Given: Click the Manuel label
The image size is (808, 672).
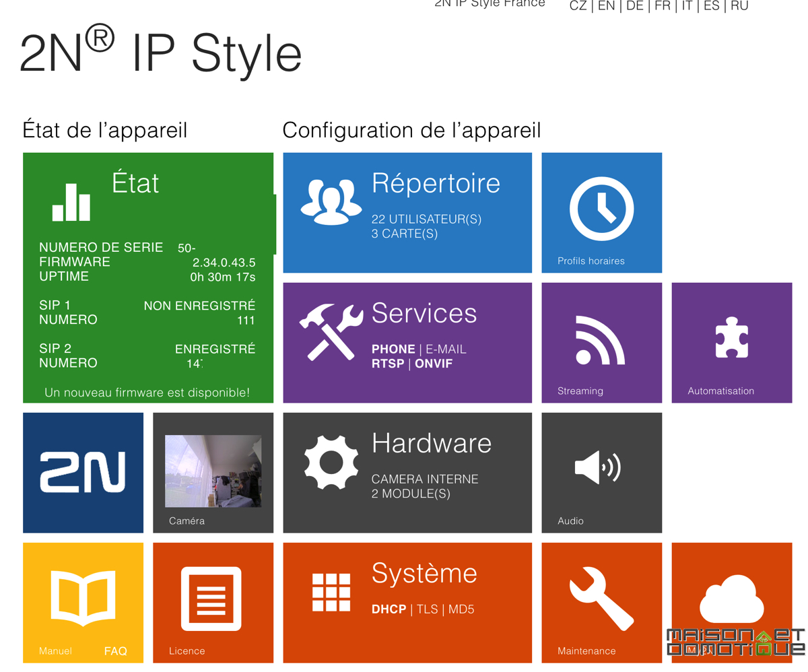Looking at the screenshot, I should tap(55, 651).
